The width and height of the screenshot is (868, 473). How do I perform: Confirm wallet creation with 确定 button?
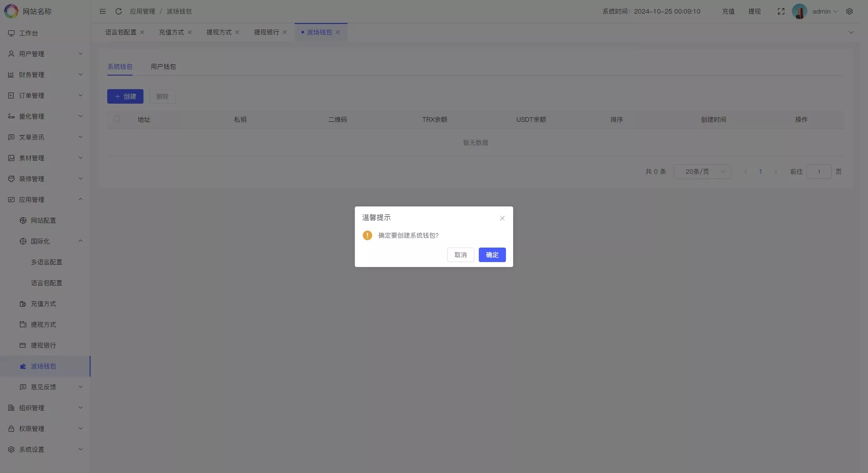492,255
